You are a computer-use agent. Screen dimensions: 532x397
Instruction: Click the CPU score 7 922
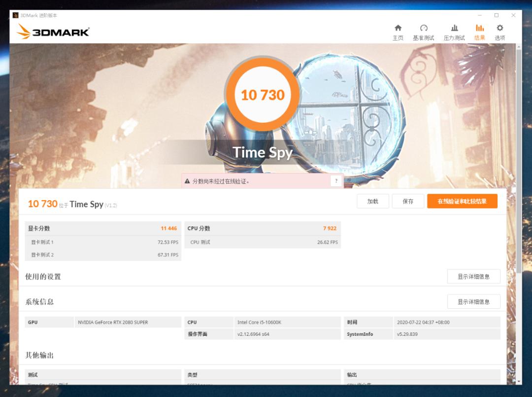[330, 228]
